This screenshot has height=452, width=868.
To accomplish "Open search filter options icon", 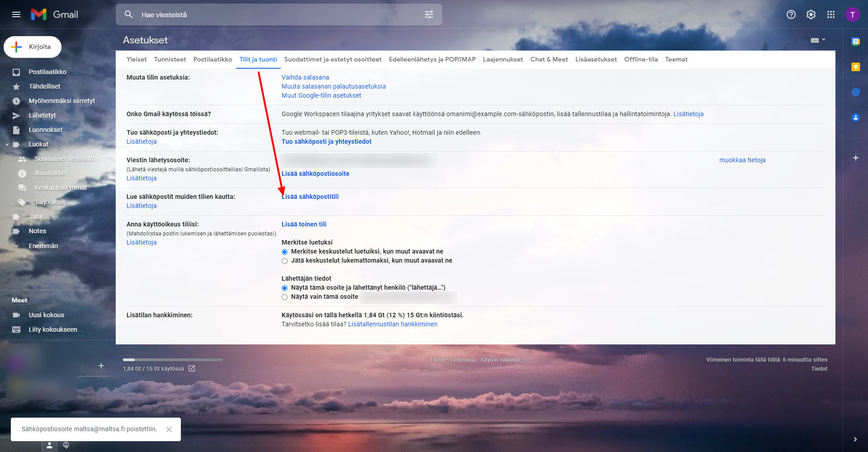I will (429, 14).
